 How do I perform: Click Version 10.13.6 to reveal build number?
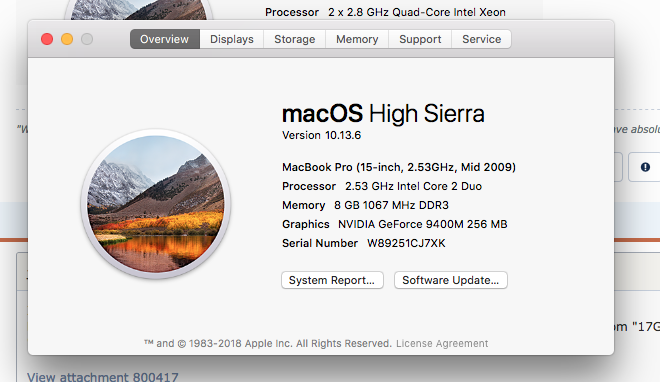pos(322,135)
